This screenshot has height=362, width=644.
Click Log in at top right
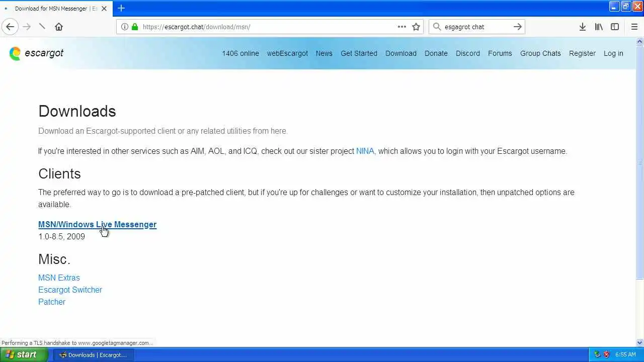613,53
